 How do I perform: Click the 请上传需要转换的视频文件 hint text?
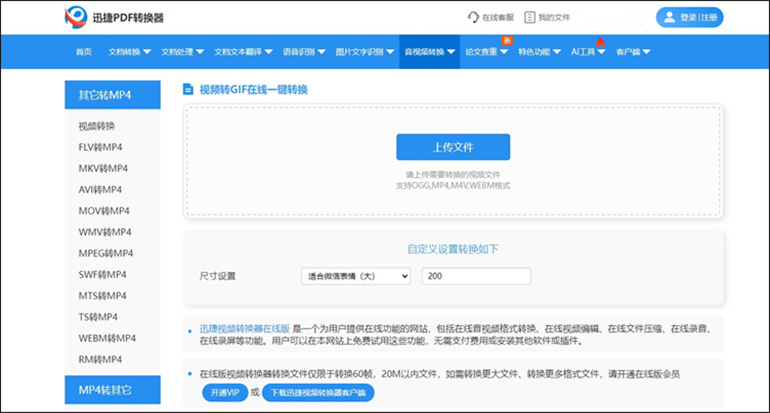(x=453, y=174)
